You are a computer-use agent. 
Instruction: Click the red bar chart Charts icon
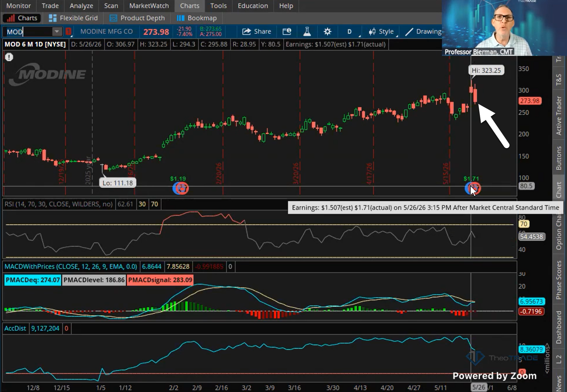pyautogui.click(x=10, y=18)
